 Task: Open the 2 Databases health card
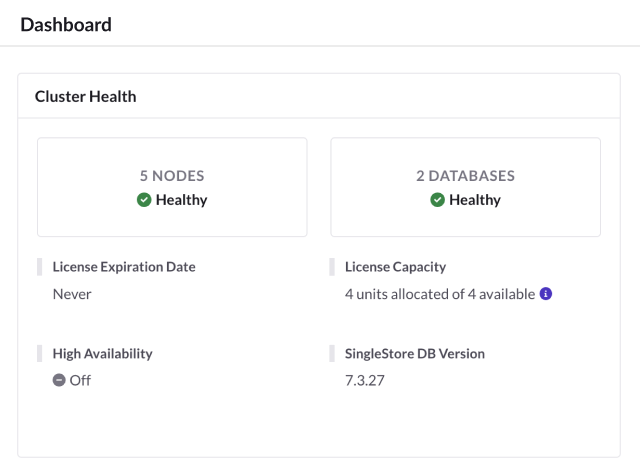click(x=466, y=187)
